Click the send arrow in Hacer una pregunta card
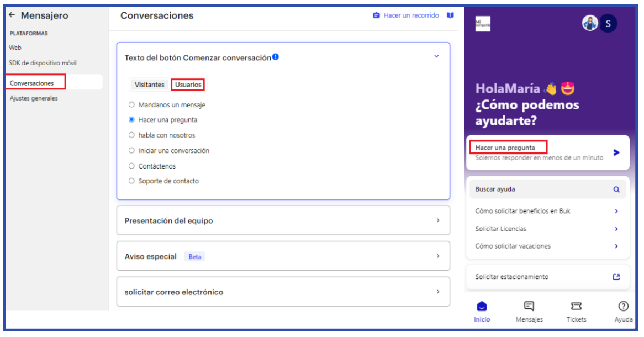Viewport: 644px width, 337px height. click(x=616, y=152)
